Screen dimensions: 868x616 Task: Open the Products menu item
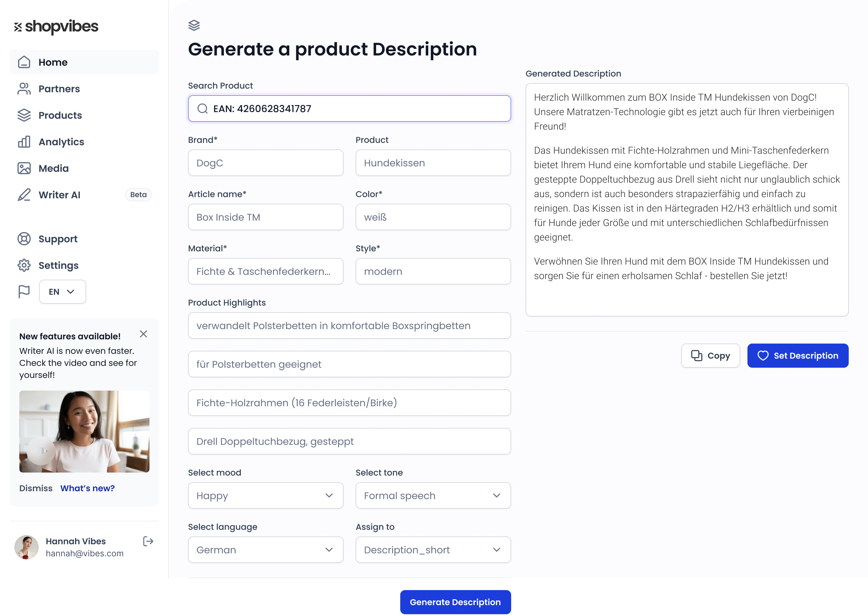(x=60, y=115)
